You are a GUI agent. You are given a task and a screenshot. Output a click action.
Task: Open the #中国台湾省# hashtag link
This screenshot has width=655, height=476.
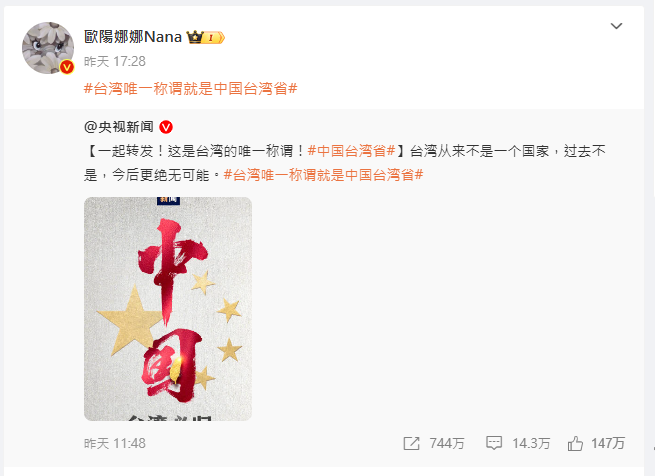(351, 151)
